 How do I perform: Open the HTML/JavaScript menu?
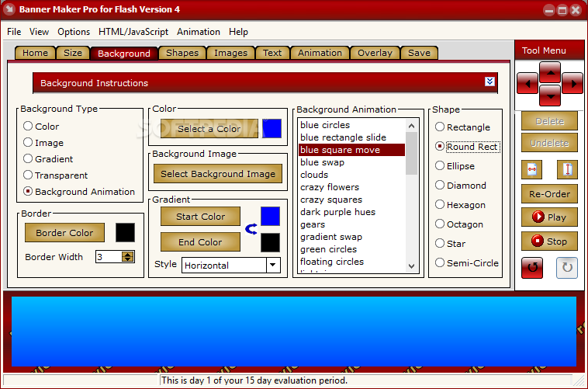(133, 32)
